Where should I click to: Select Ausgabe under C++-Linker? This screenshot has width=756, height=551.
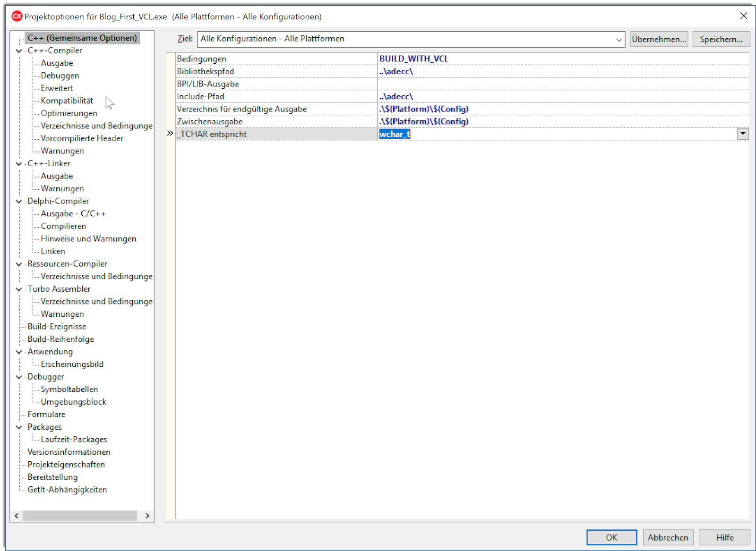click(x=57, y=176)
